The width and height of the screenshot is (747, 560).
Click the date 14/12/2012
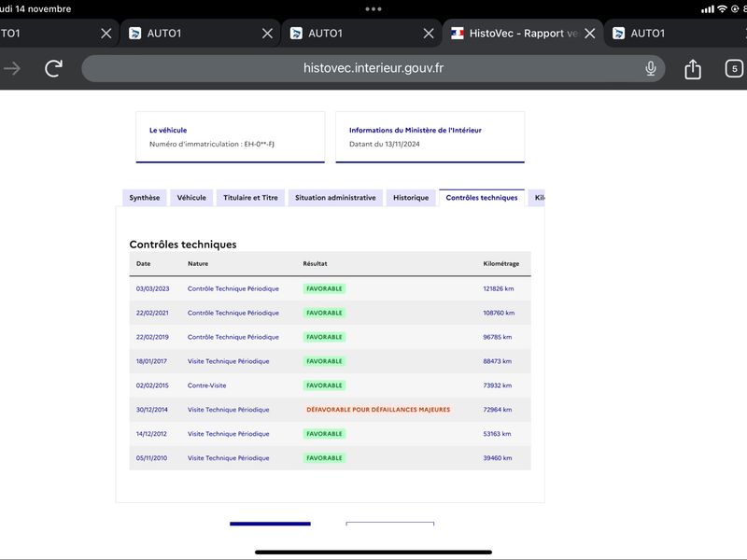[151, 434]
